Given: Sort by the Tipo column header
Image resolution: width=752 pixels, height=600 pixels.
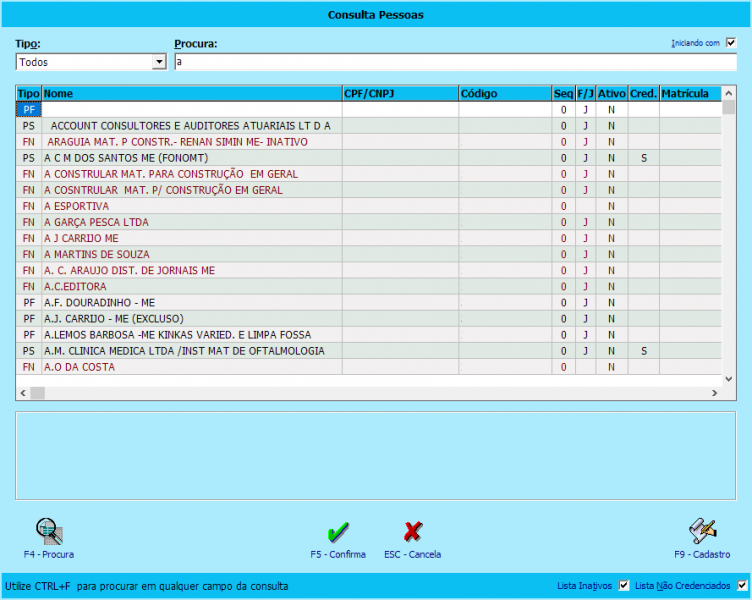Looking at the screenshot, I should 29,94.
